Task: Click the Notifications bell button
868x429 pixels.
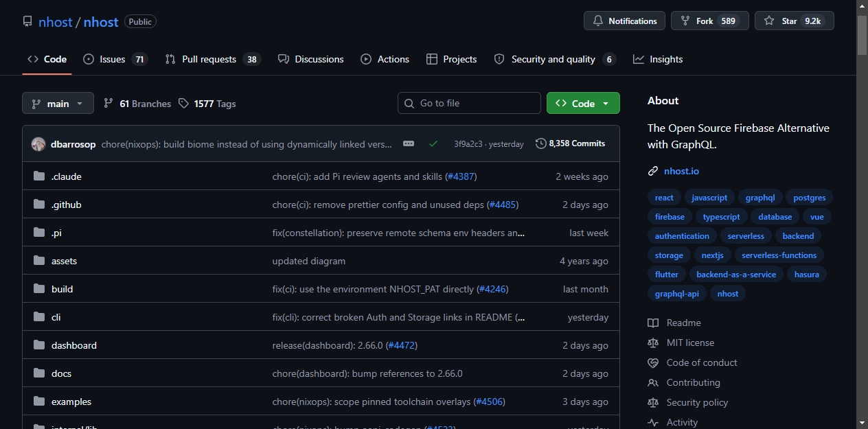Action: [624, 21]
